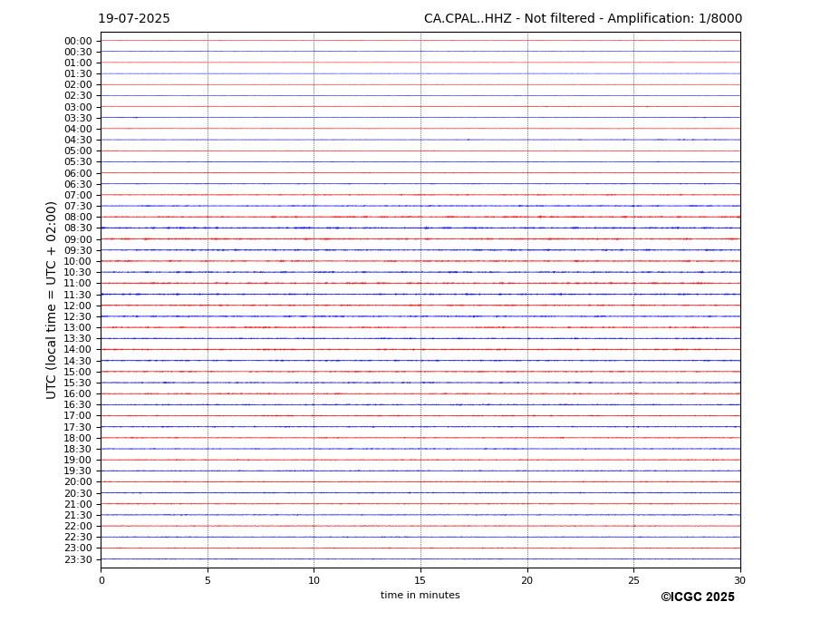Select the 06:00 time row label
Screen dimensions: 840x631
point(78,173)
